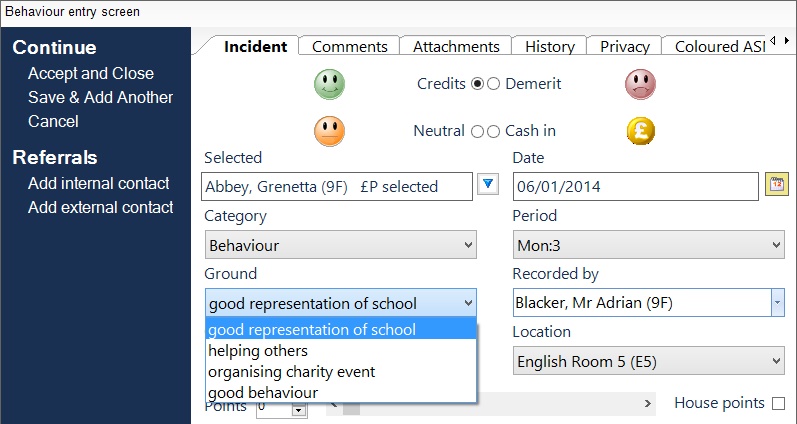This screenshot has height=424, width=797.
Task: Click Cancel in the sidebar
Action: (53, 121)
